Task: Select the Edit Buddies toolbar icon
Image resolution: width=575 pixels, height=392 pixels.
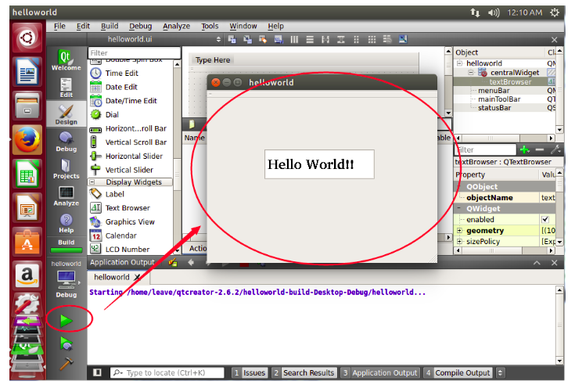Action: coord(263,39)
